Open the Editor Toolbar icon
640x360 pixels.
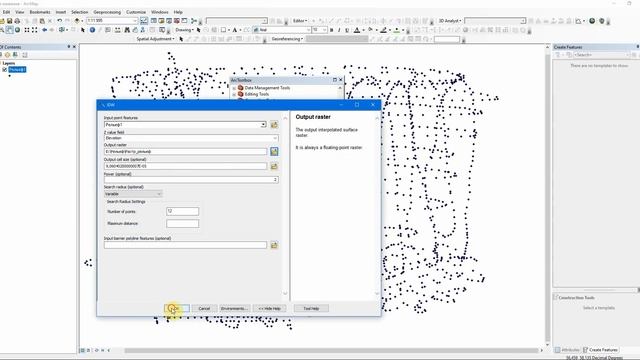(144, 21)
